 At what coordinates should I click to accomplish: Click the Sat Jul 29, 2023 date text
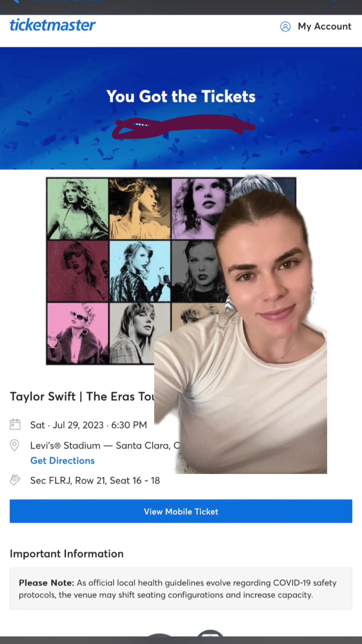(x=88, y=425)
